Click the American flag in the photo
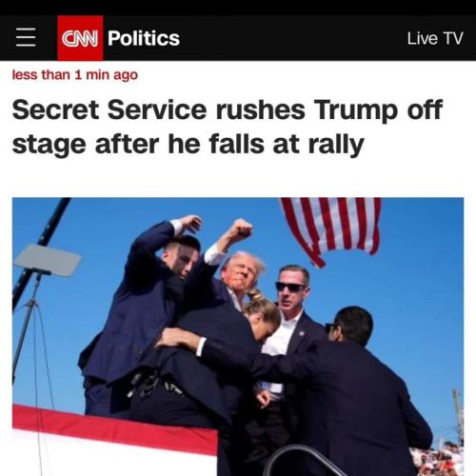Viewport: 476px width, 476px height. point(331,228)
